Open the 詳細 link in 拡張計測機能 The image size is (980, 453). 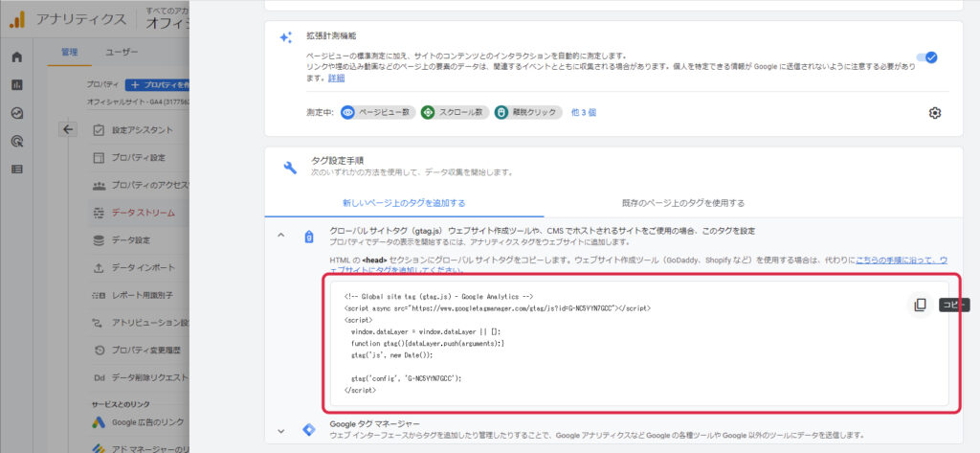pyautogui.click(x=336, y=79)
